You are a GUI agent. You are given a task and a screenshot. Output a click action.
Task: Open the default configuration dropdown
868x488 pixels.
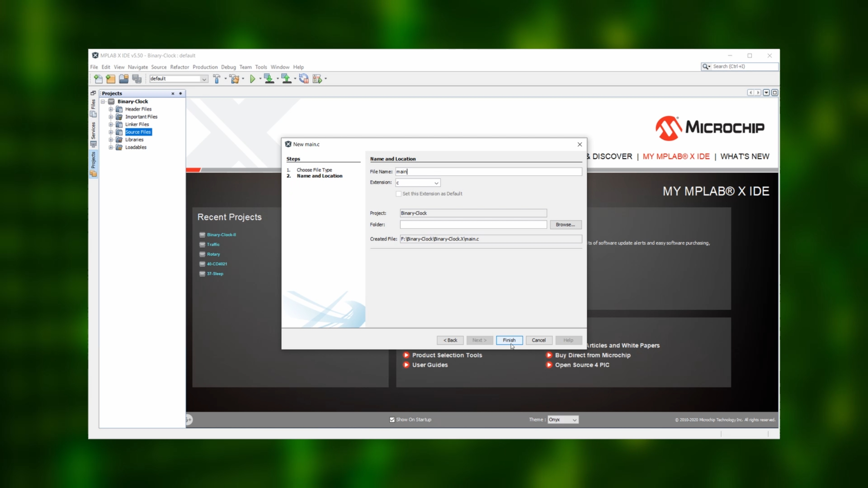204,79
